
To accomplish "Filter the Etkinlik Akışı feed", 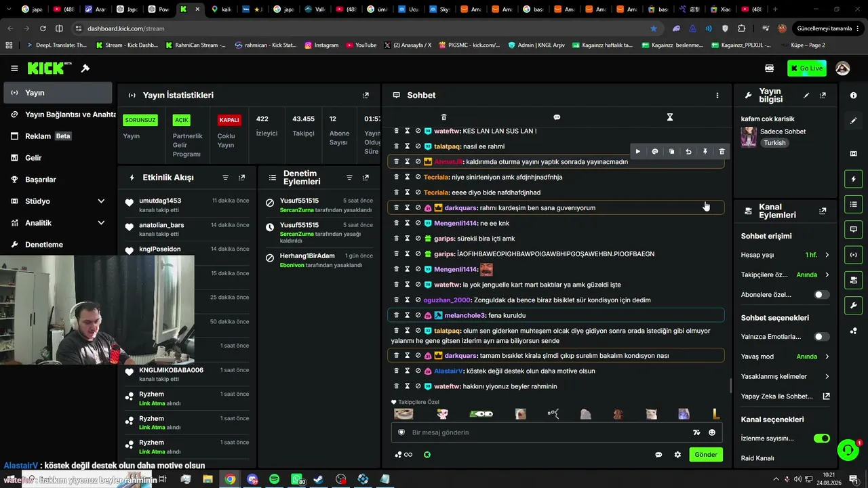I will tap(226, 178).
